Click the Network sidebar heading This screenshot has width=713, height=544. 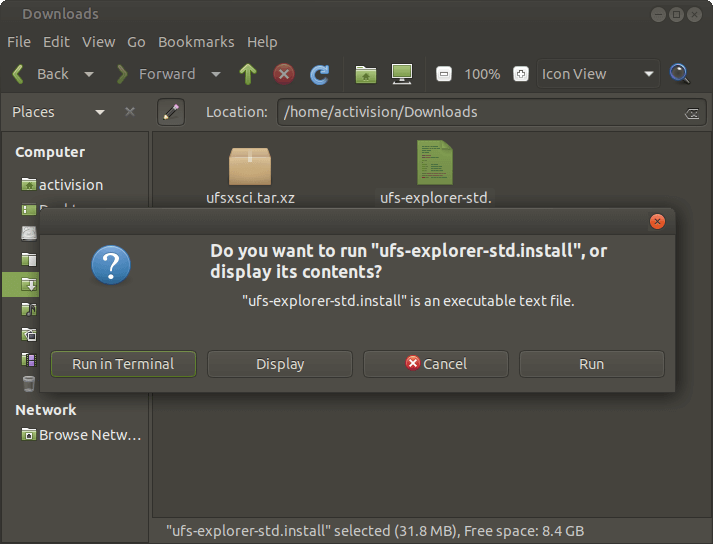[x=45, y=410]
